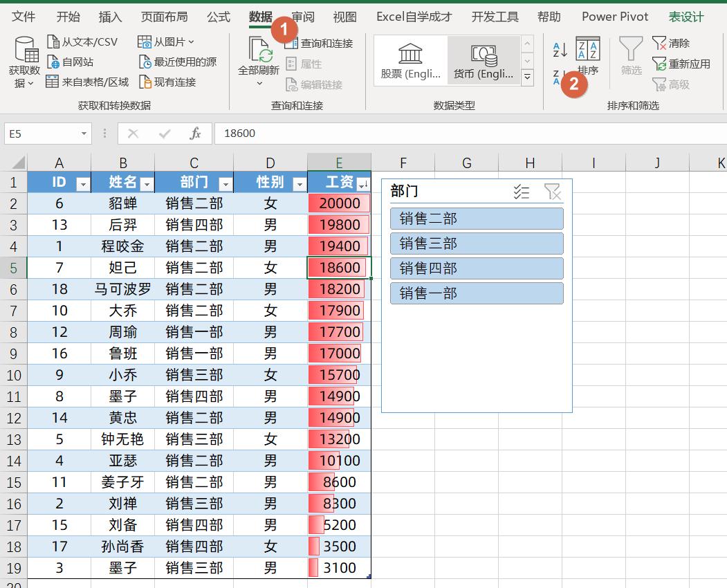Switch to the 开始 ribbon tab
Image resolution: width=727 pixels, height=588 pixels.
tap(68, 17)
